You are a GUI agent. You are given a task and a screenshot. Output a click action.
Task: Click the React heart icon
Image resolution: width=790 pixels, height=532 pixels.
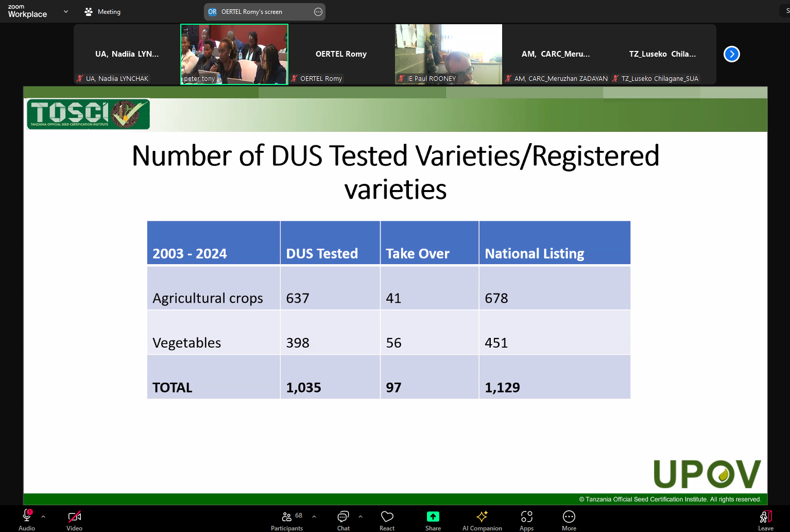387,517
